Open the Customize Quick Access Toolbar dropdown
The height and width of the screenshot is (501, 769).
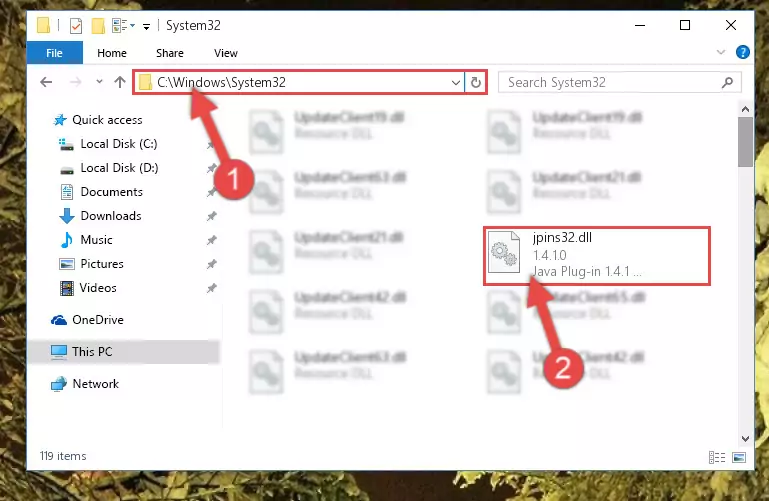click(x=146, y=26)
